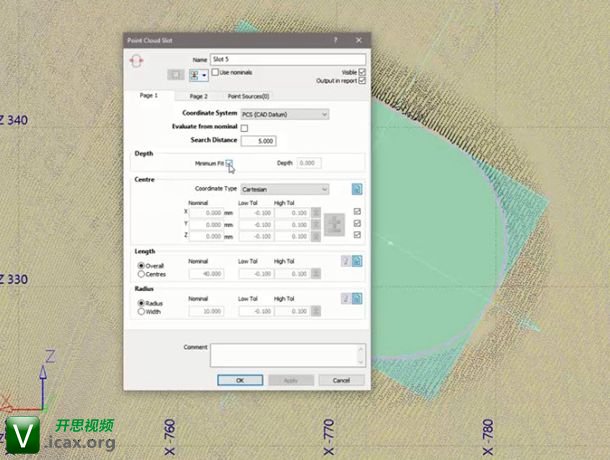Enable Evaluate from nominal checkbox
Image resolution: width=610 pixels, height=460 pixels.
tap(244, 128)
